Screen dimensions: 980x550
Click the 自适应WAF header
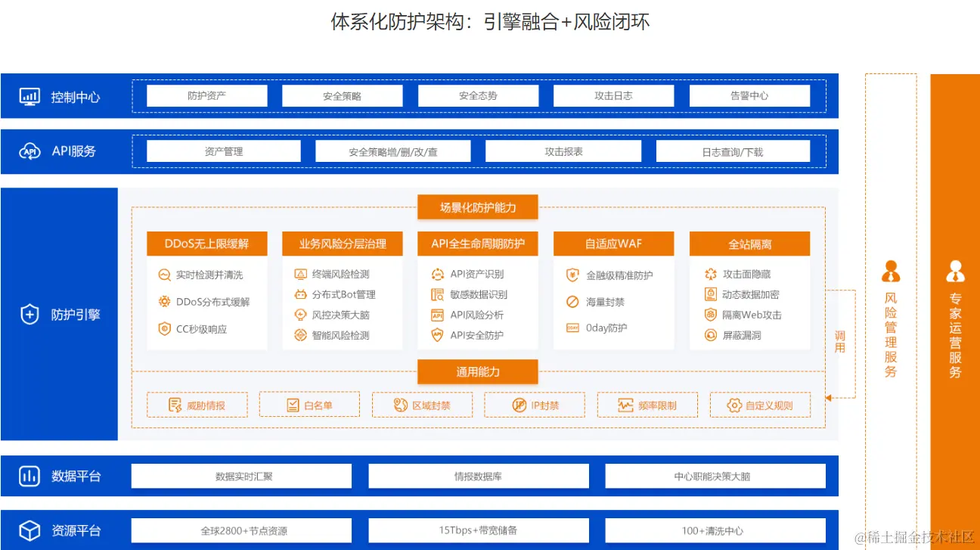coord(613,244)
